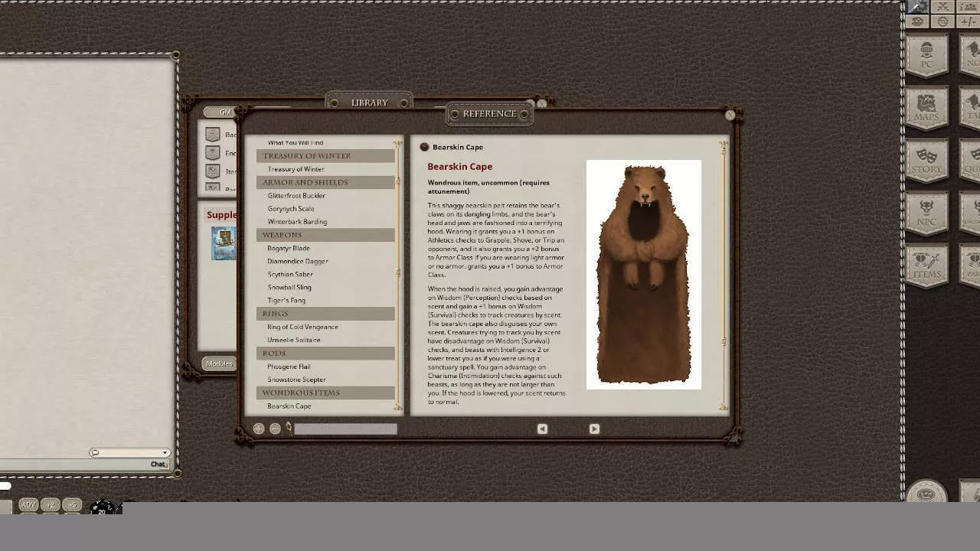This screenshot has height=551, width=980.
Task: Click the highlighted first top-right toolbar icon
Action: pyautogui.click(x=917, y=6)
